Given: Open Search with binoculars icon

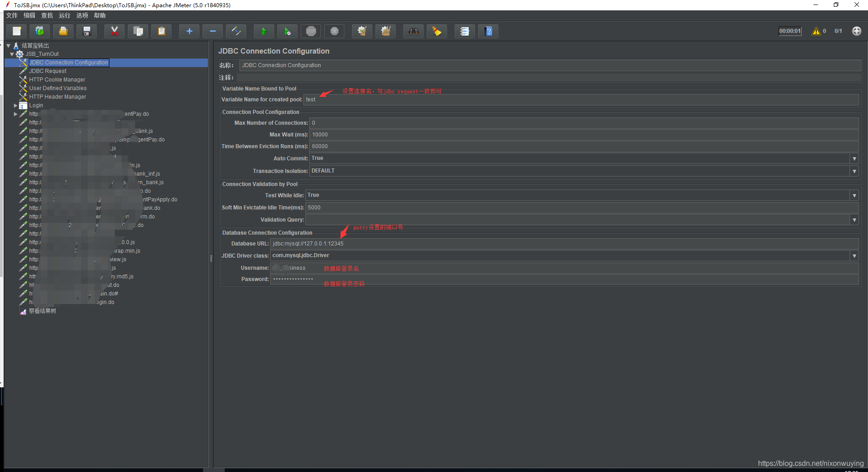Looking at the screenshot, I should (413, 31).
